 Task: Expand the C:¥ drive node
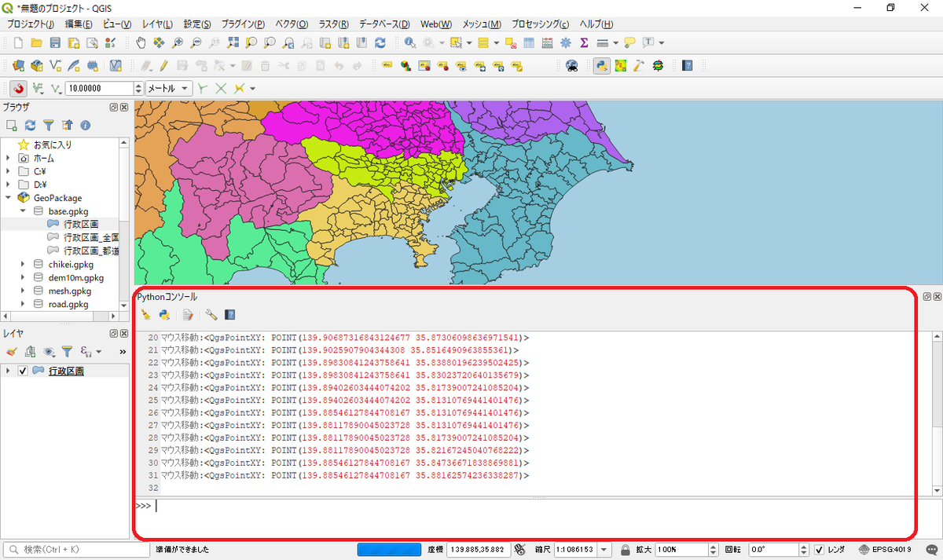(x=8, y=171)
